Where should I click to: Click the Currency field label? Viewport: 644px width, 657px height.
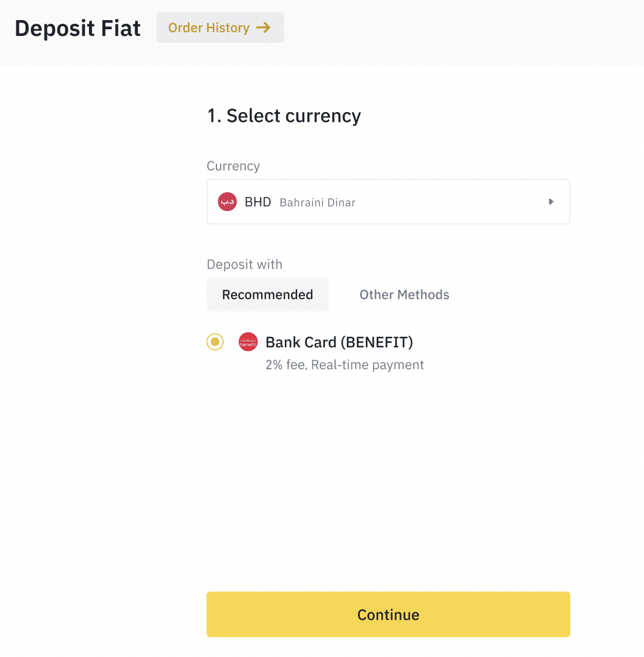(233, 166)
